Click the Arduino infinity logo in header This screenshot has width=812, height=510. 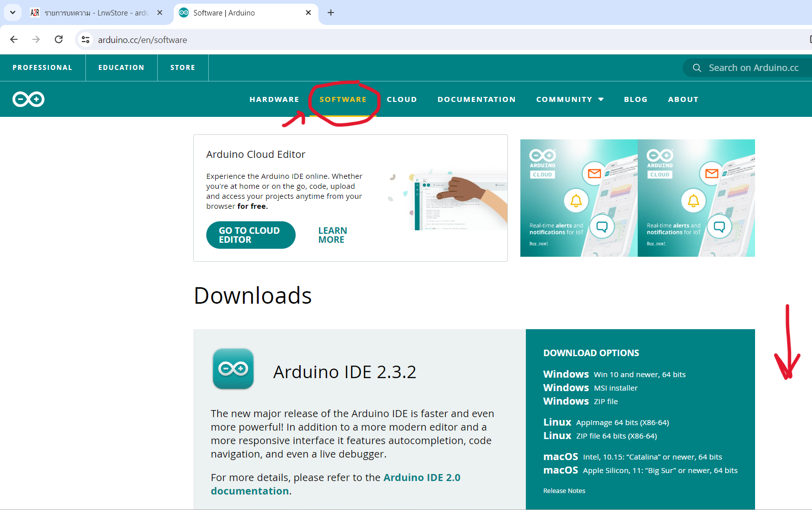point(28,99)
